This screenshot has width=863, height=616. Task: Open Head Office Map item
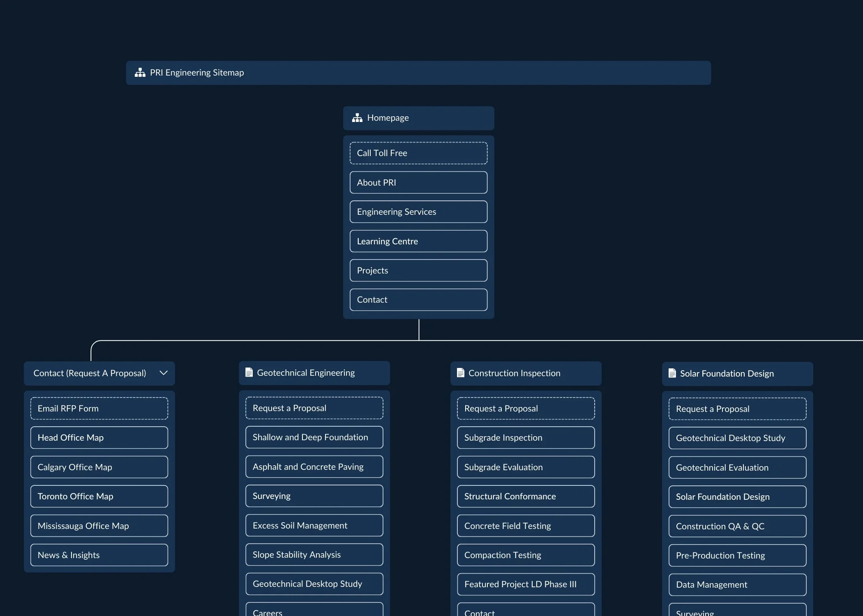[99, 437]
